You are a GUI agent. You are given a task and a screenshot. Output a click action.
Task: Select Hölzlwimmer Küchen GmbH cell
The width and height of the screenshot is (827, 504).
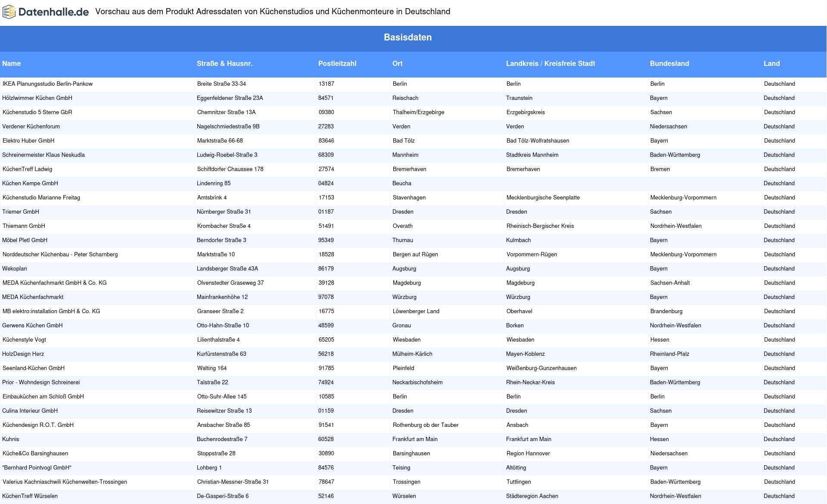coord(37,98)
